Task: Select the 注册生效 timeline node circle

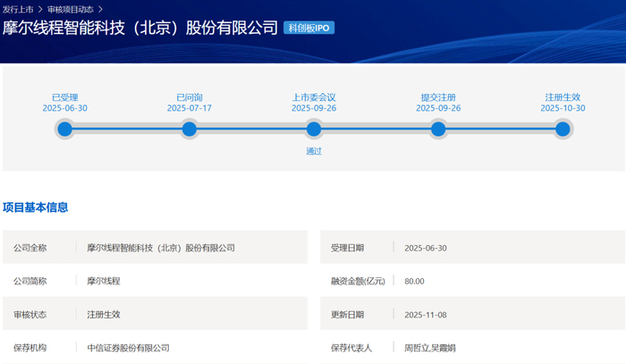Action: [x=563, y=130]
